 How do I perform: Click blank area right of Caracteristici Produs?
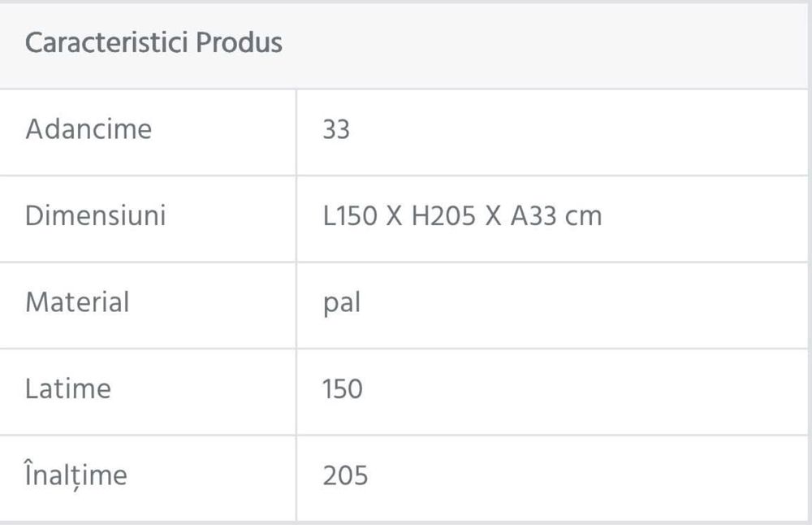544,45
